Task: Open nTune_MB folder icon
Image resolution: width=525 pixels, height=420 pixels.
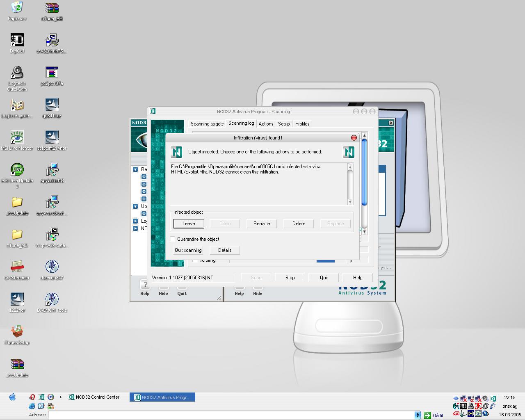Action: coord(17,237)
